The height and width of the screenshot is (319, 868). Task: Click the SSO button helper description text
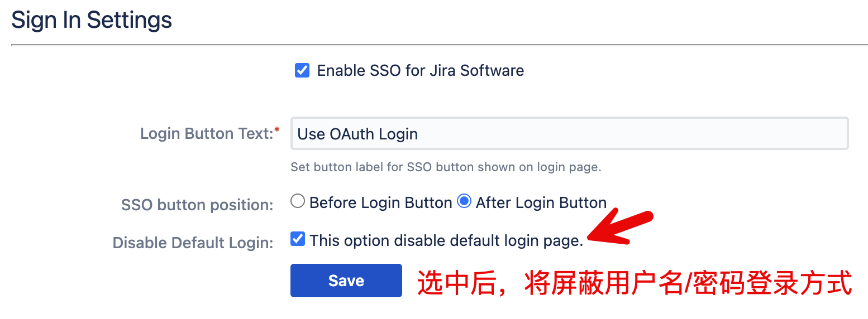pyautogui.click(x=446, y=167)
